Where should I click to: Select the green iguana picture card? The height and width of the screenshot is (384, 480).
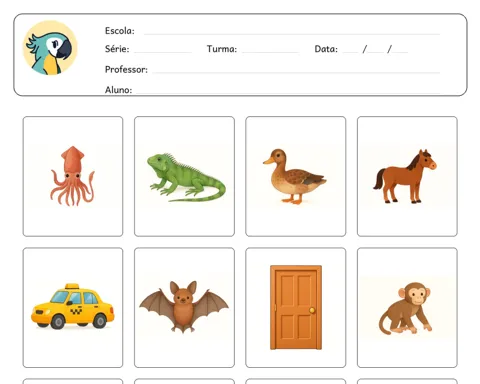click(x=184, y=176)
